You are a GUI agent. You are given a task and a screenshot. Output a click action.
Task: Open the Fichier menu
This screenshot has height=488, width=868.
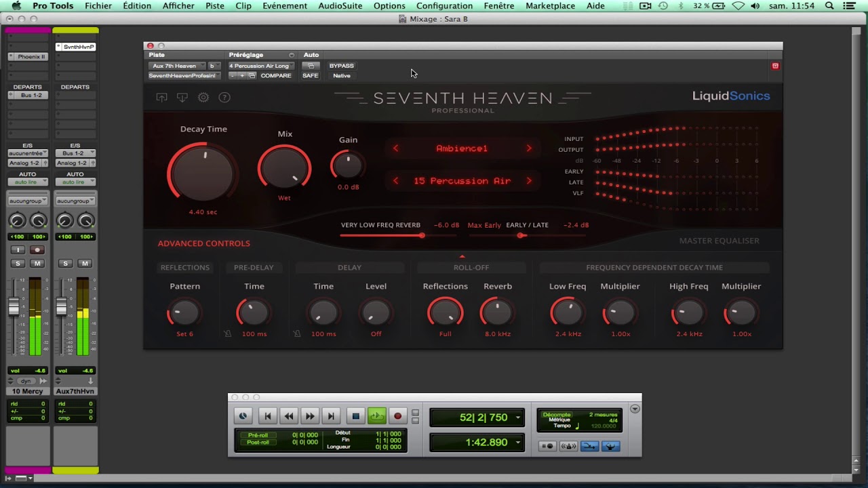pos(98,6)
